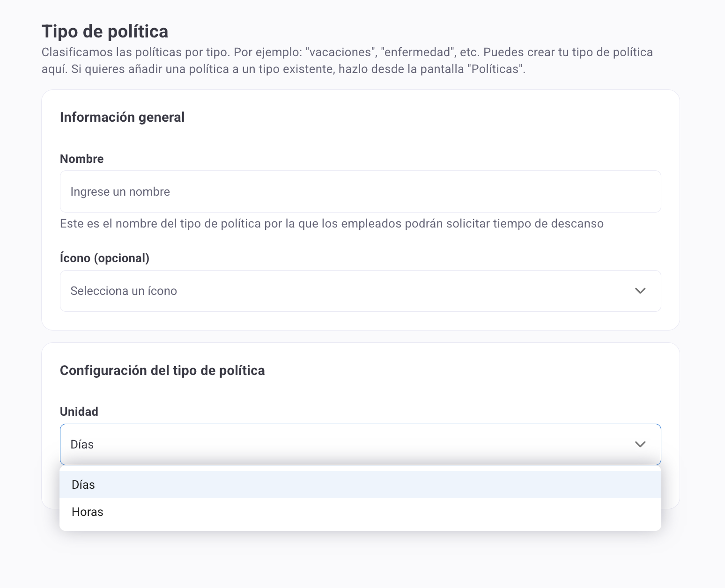The image size is (725, 588).
Task: Click the Información general section heading
Action: (122, 117)
